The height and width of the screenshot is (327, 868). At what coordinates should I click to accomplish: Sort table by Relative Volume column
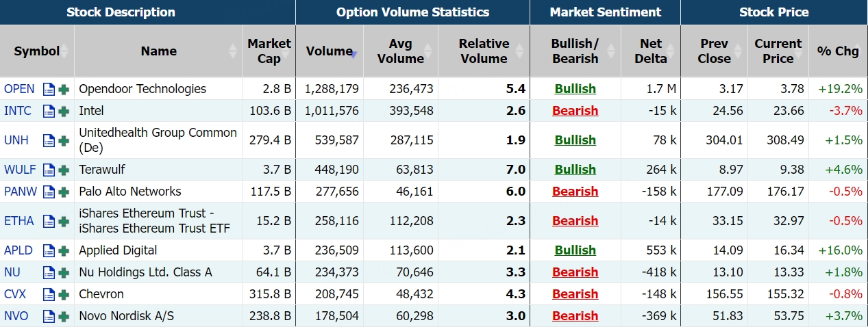484,51
